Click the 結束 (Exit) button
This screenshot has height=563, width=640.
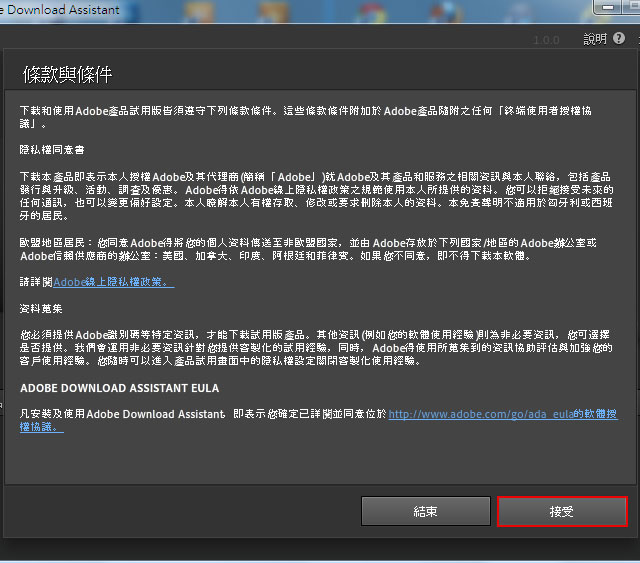pos(426,511)
